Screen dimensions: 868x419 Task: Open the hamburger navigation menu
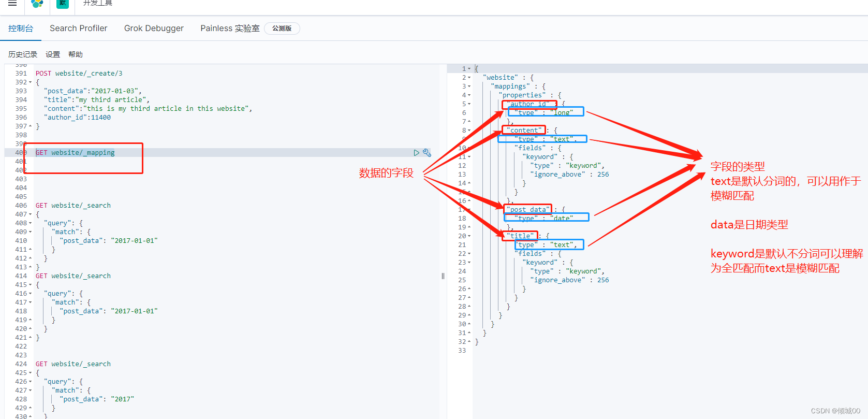tap(12, 3)
